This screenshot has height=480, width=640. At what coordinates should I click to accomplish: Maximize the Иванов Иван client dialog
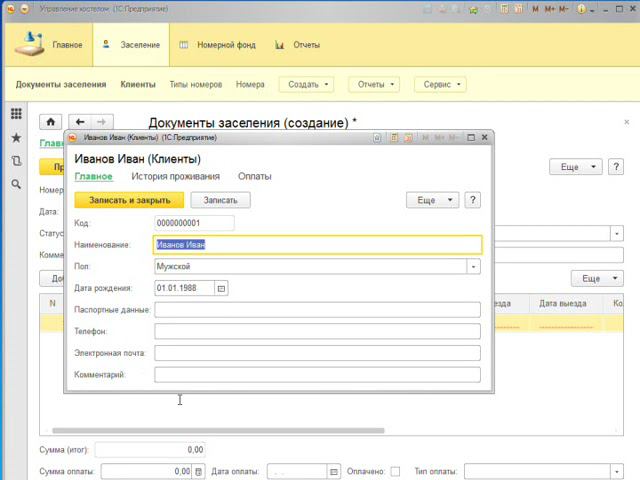pyautogui.click(x=471, y=138)
